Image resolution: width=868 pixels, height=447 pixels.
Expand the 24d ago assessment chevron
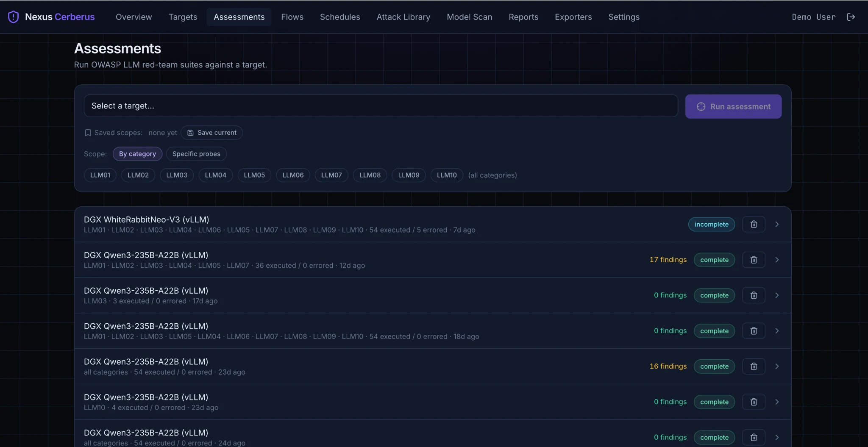[777, 437]
